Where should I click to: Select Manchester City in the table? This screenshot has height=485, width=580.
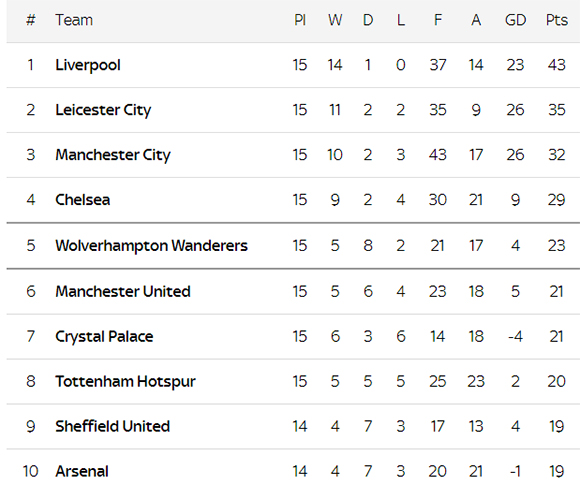click(x=113, y=155)
